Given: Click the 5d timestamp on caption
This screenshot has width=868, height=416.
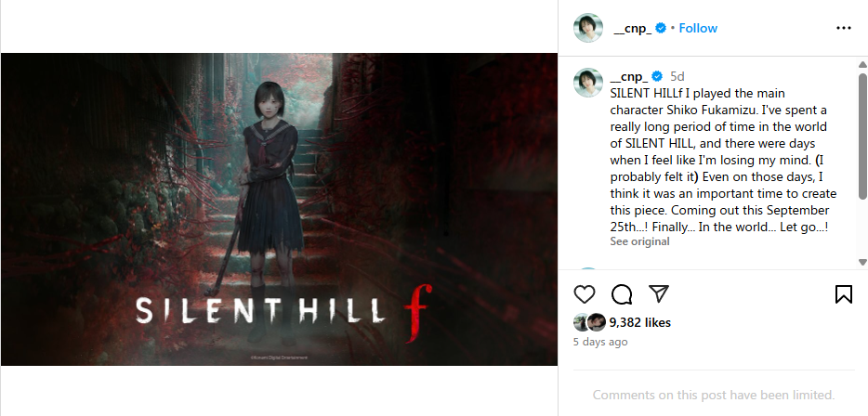Looking at the screenshot, I should click(x=677, y=76).
